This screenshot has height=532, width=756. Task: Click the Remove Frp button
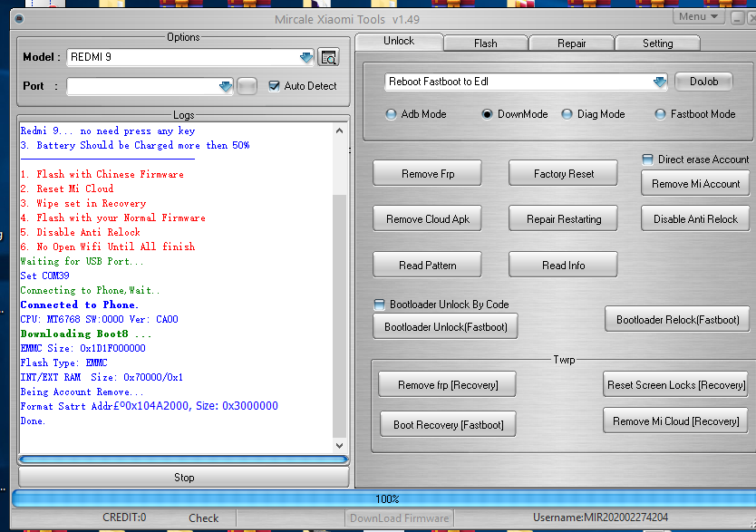pyautogui.click(x=427, y=173)
